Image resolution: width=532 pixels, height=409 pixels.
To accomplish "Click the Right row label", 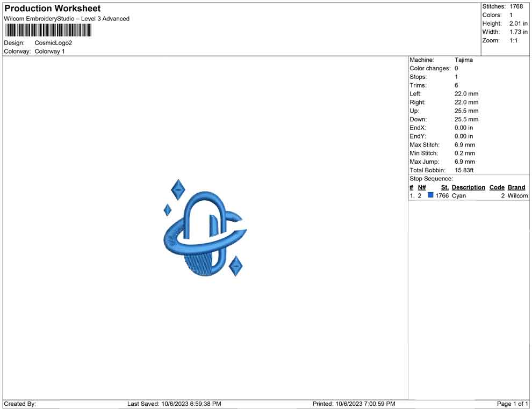I will click(x=418, y=103).
